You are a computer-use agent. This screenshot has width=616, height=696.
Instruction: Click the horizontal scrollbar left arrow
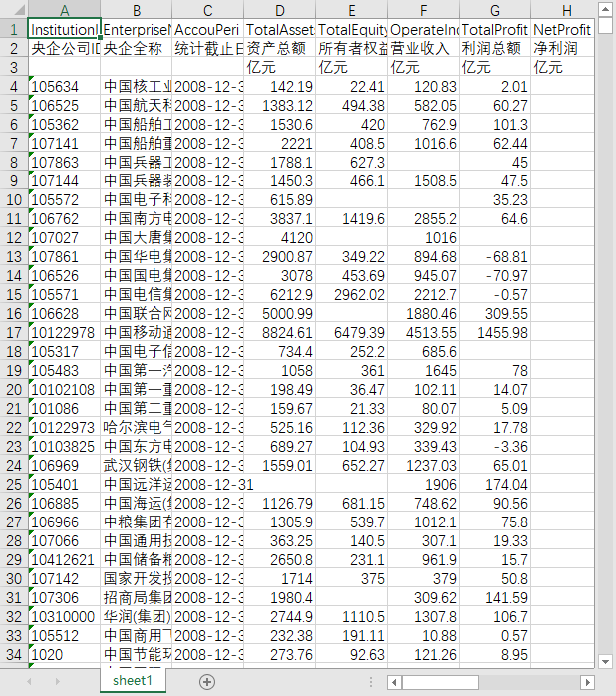point(394,682)
